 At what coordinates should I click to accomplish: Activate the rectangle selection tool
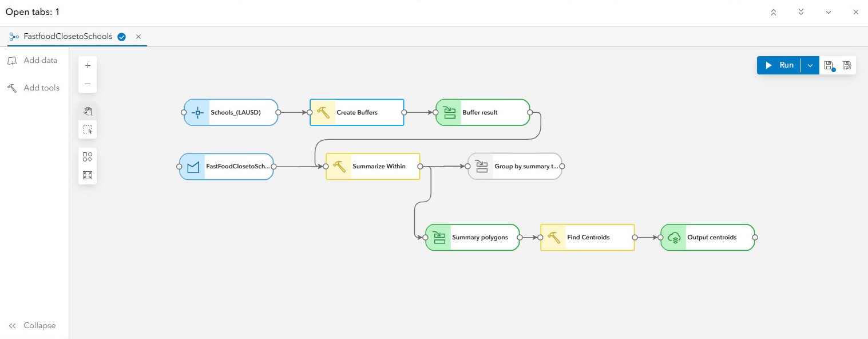[x=88, y=129]
